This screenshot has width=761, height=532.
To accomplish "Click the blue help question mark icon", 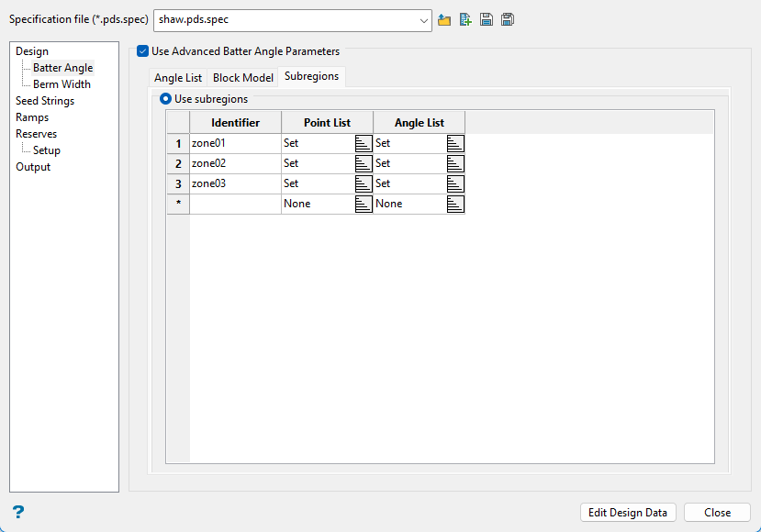I will pyautogui.click(x=18, y=512).
